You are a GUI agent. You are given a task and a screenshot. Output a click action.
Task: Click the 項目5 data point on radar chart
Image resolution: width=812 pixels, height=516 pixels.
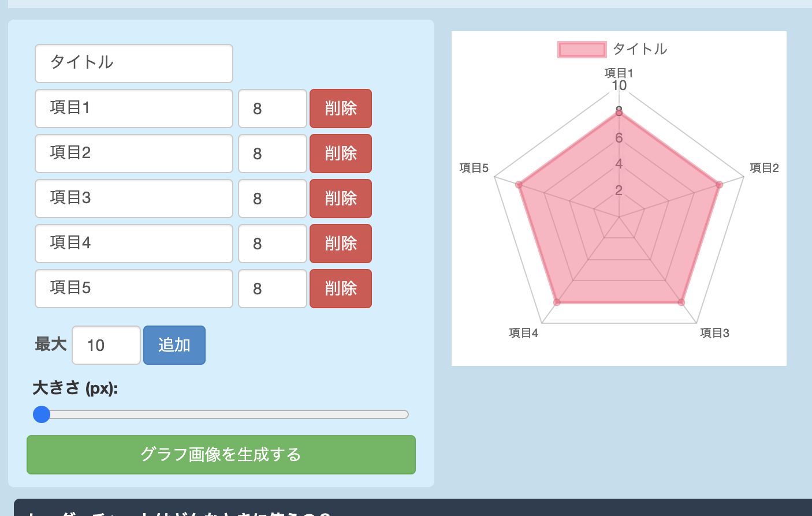pyautogui.click(x=519, y=185)
